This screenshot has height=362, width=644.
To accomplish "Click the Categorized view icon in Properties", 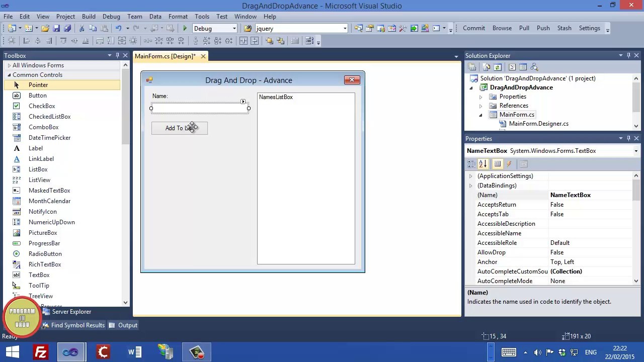I will click(x=471, y=164).
